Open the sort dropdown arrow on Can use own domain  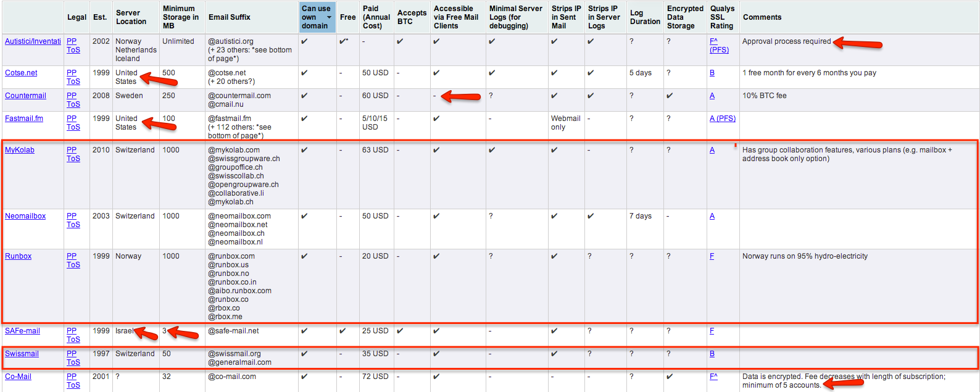click(x=329, y=17)
